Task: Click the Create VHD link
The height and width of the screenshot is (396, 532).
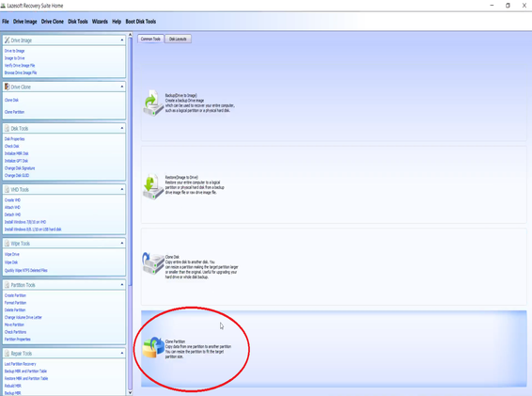Action: pyautogui.click(x=12, y=200)
